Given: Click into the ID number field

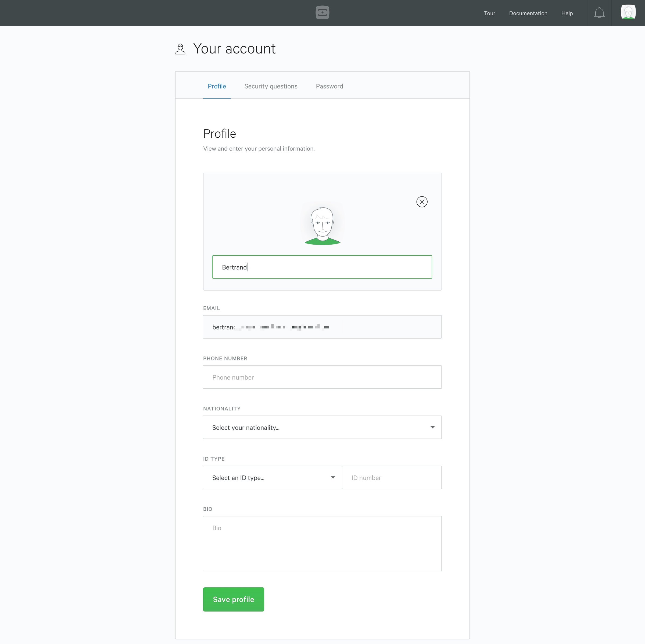Looking at the screenshot, I should point(392,477).
